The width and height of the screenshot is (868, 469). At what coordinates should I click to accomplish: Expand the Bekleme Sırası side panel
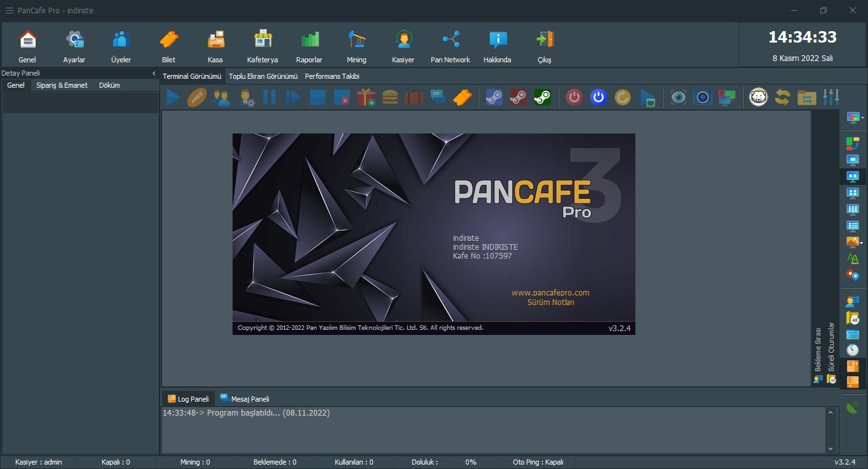[818, 355]
